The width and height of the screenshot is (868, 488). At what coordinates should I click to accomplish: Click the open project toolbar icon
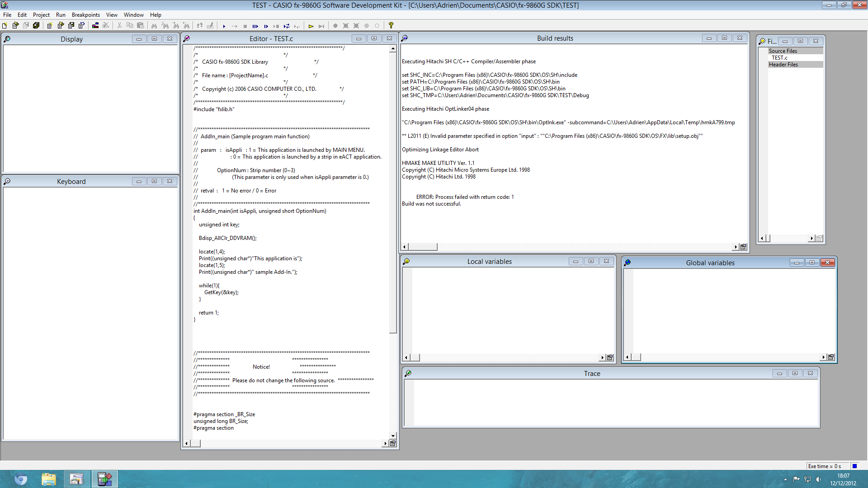pos(61,26)
